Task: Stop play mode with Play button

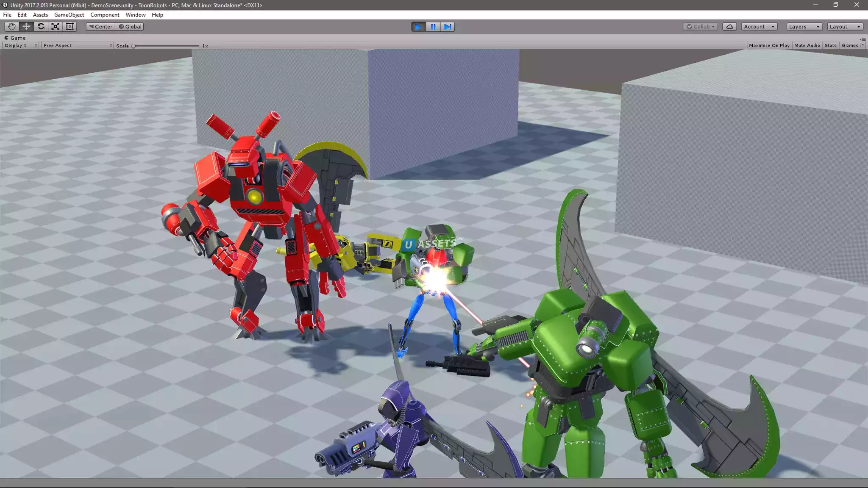Action: 418,27
